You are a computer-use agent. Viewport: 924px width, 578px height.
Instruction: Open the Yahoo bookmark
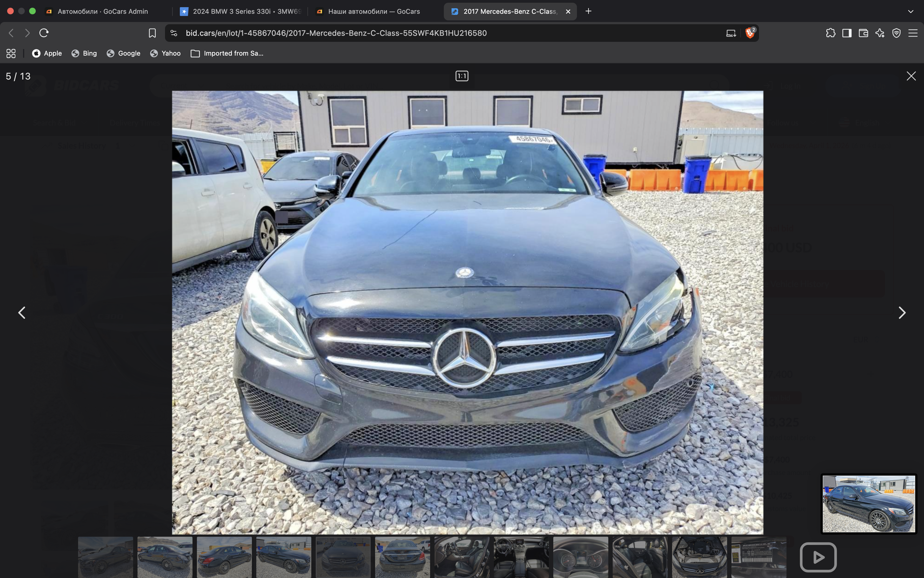165,53
